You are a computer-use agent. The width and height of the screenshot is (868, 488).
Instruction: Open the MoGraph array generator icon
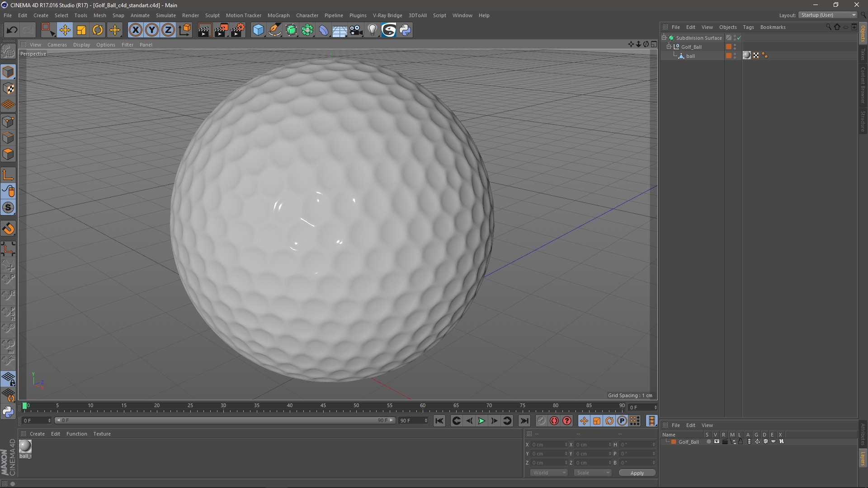(307, 30)
